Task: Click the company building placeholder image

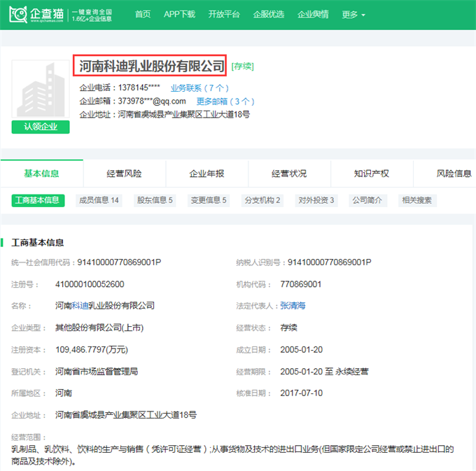Action: click(x=41, y=89)
